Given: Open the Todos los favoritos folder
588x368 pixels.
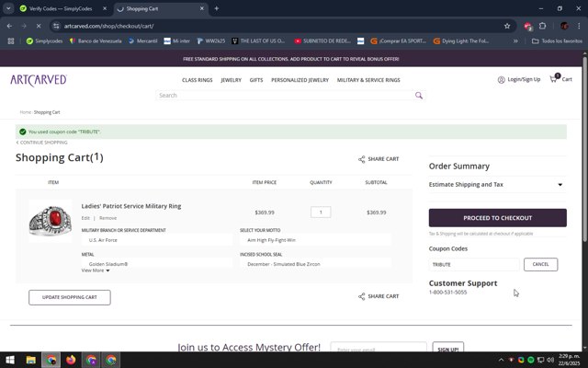Looking at the screenshot, I should (557, 40).
